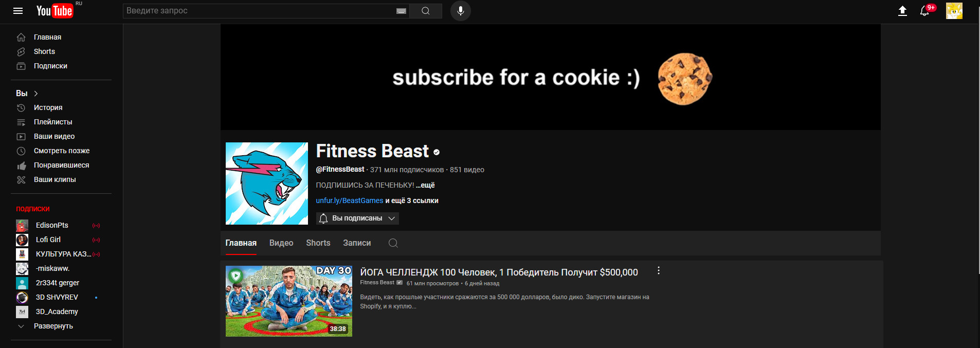
Task: Search within the channel magnifier icon
Action: tap(393, 243)
